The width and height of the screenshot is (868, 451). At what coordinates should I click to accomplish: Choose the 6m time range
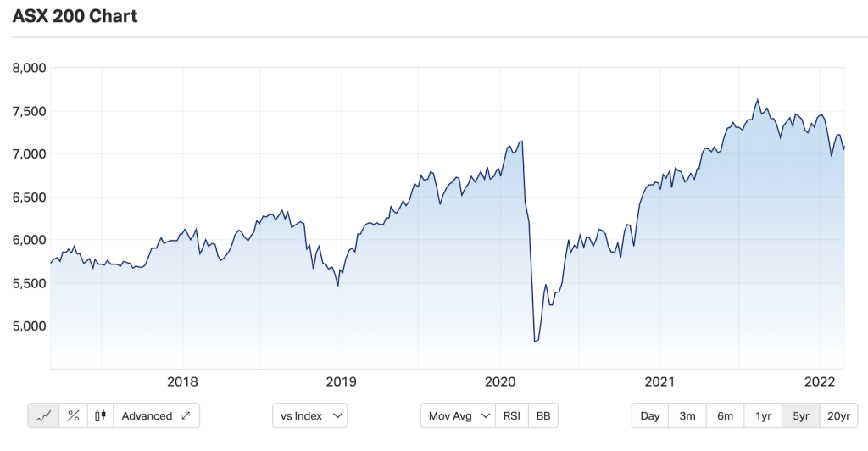725,415
